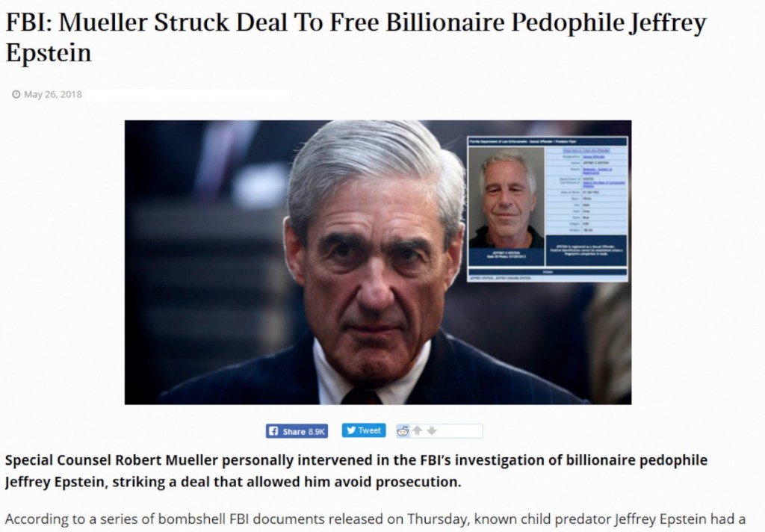Downvote the article with the Reddit down arrow
Screen dimensions: 765x532
[432, 430]
